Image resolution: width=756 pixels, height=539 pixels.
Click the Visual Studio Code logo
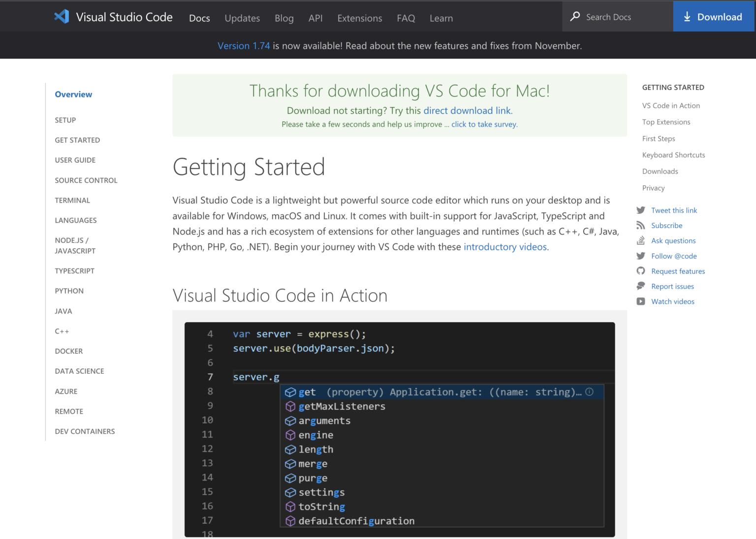click(x=61, y=16)
